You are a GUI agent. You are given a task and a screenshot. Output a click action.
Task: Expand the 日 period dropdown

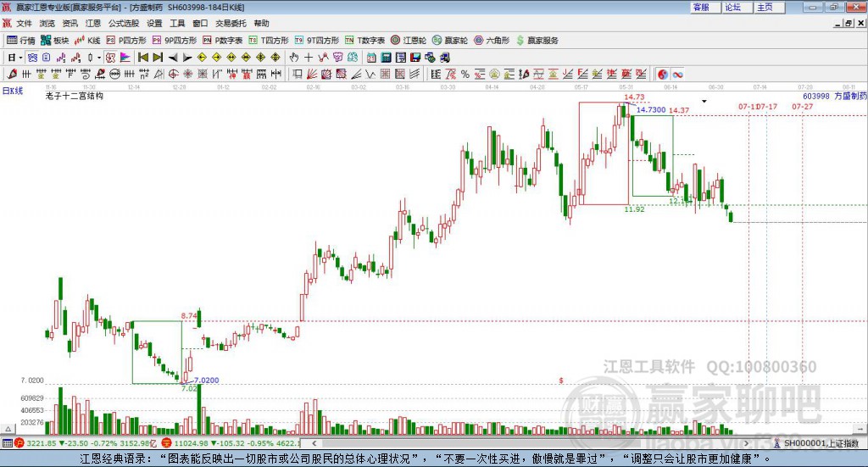coord(20,58)
